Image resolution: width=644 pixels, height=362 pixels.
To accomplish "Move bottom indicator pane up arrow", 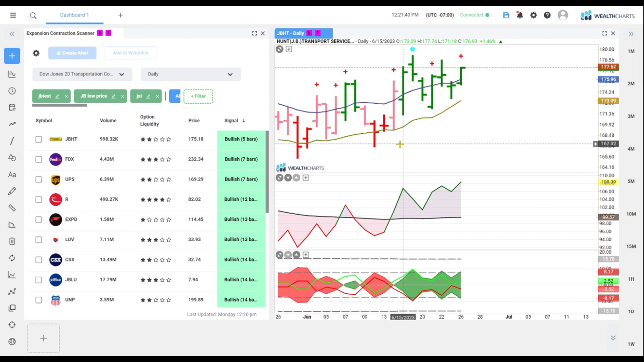I will pos(296,255).
